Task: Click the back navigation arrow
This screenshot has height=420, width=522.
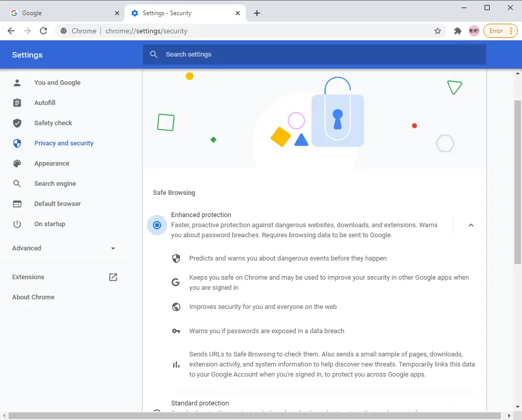Action: click(x=11, y=31)
